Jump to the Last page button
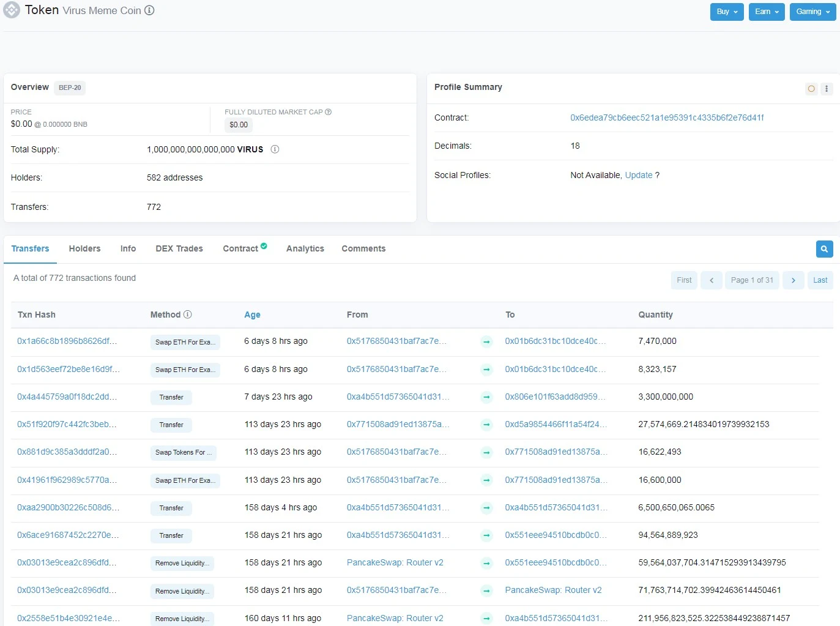 pos(820,280)
